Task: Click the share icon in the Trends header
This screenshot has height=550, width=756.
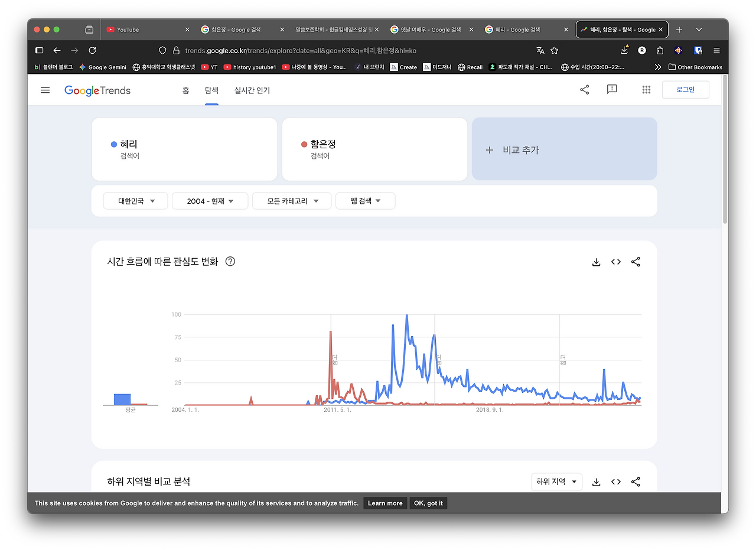Action: 584,89
